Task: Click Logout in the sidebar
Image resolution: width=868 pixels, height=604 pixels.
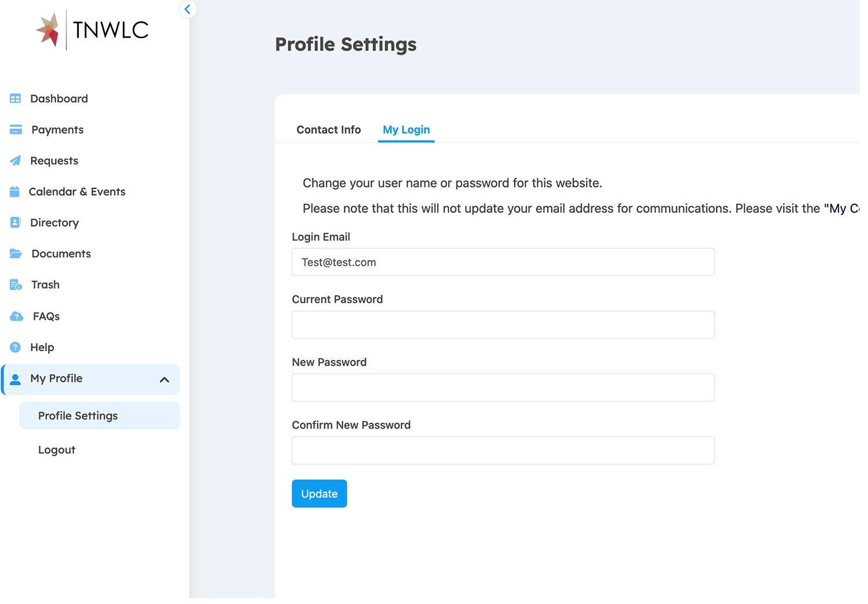Action: (57, 450)
